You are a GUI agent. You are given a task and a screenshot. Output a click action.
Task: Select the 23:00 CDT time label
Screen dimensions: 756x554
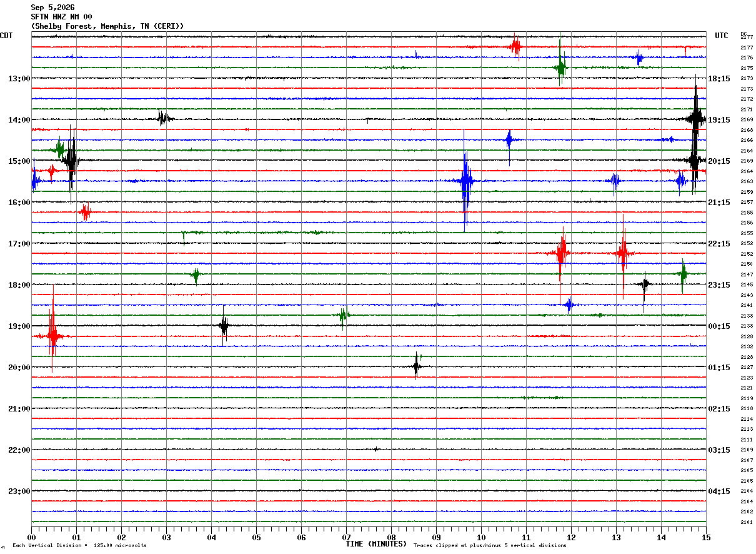(x=19, y=491)
